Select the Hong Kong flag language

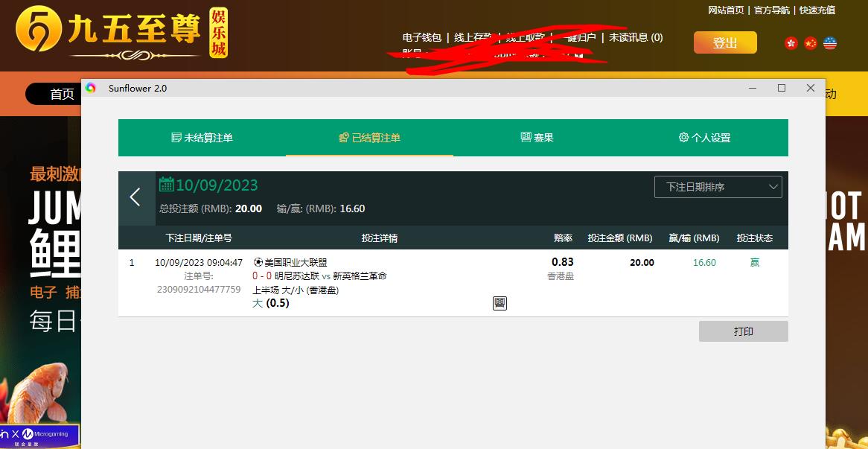(791, 43)
